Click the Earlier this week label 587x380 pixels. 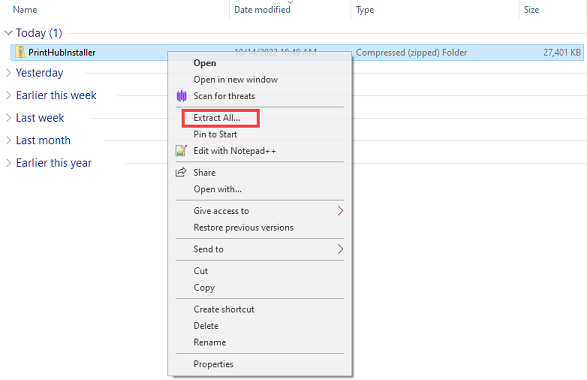pyautogui.click(x=56, y=95)
